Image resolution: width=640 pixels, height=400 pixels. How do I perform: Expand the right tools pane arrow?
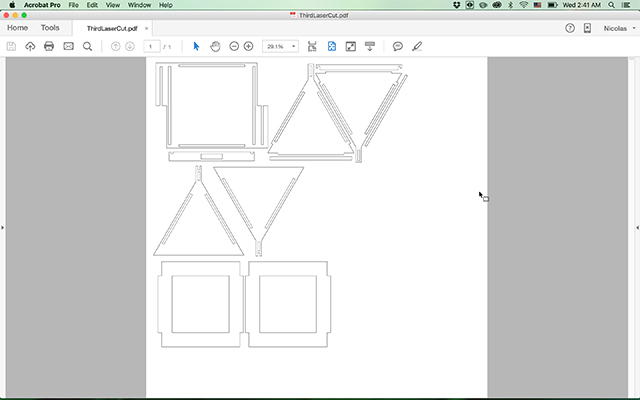[638, 227]
